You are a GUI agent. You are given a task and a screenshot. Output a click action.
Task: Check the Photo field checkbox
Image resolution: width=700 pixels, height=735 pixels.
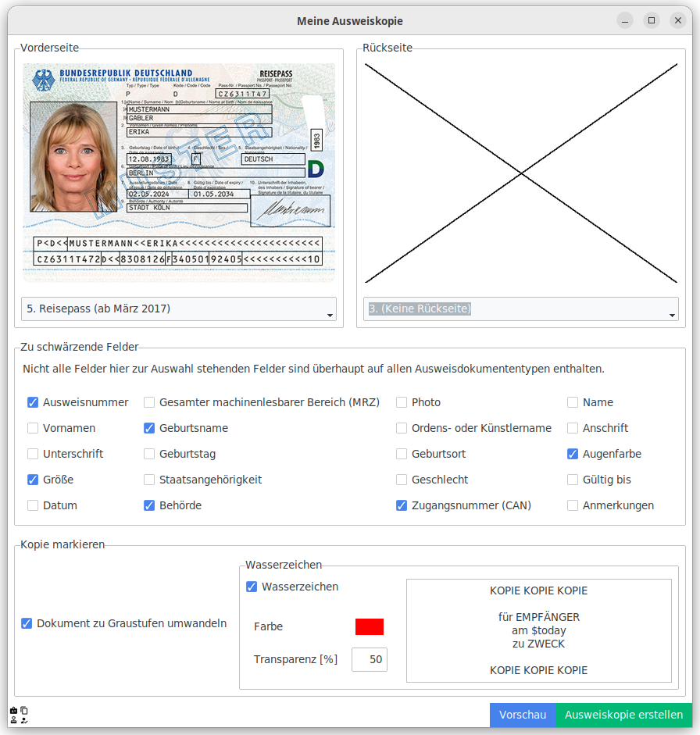click(402, 402)
